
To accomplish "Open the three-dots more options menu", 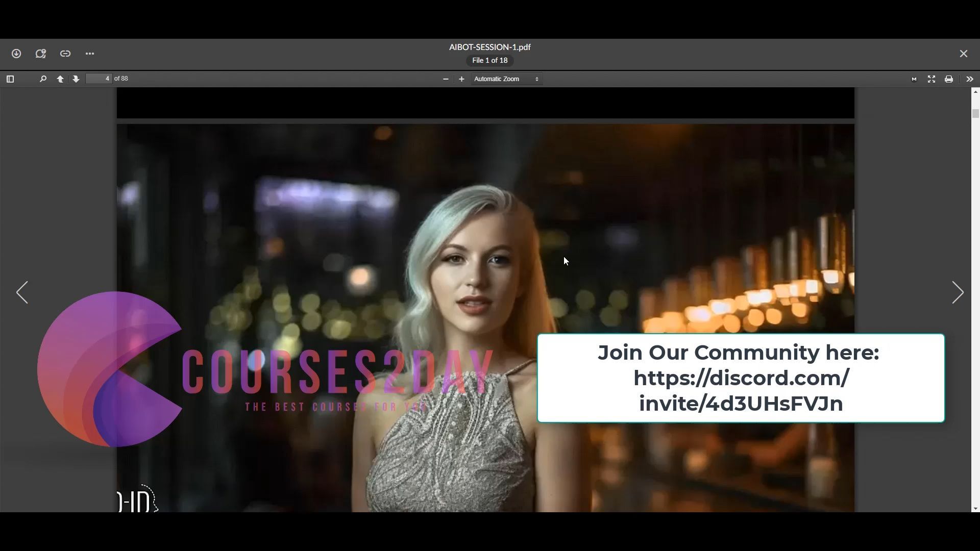I will [x=90, y=54].
